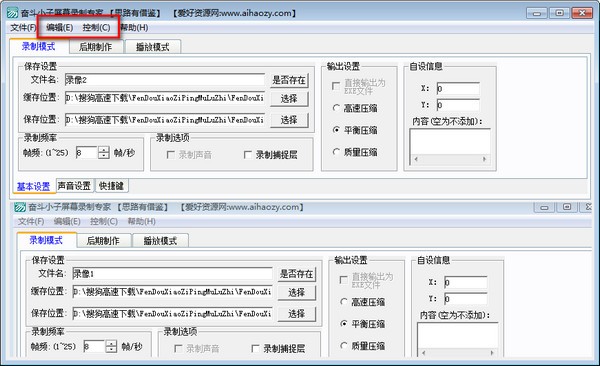Screen dimensions: 600x366
Task: Click 保存位置 path field in the bottom window
Action: click(x=172, y=314)
